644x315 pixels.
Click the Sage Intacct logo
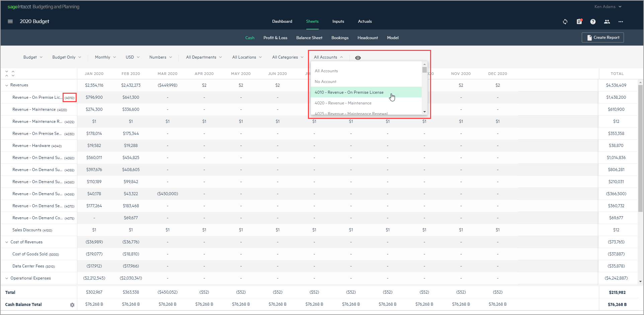point(43,7)
